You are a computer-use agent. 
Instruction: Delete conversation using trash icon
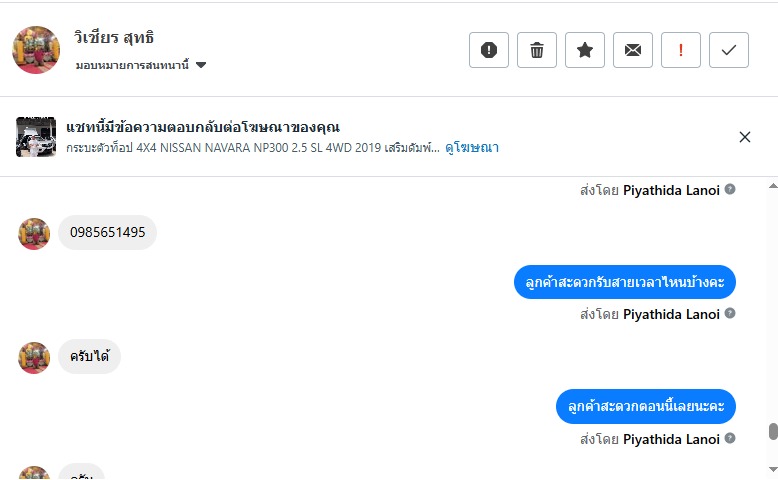(537, 50)
